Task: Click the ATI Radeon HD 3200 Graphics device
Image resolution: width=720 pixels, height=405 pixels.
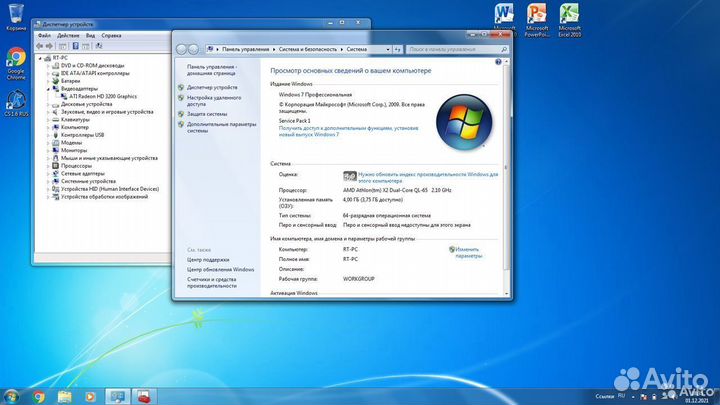Action: (103, 96)
